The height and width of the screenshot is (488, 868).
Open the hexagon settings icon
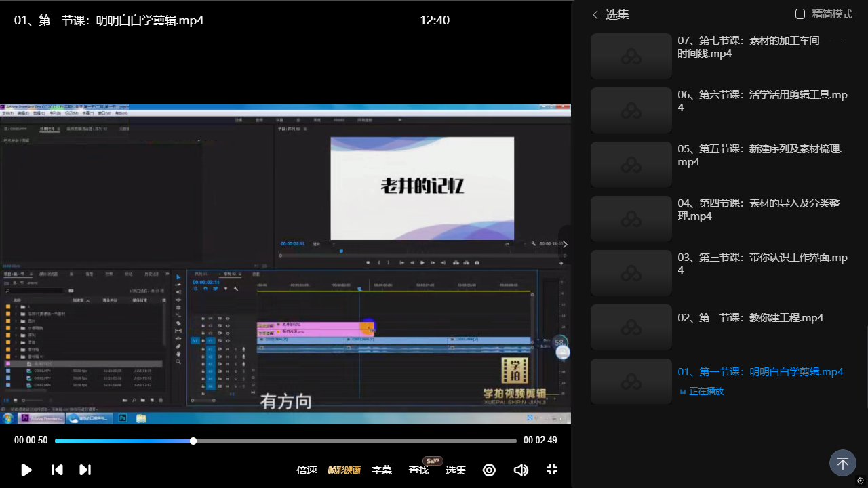coord(489,470)
